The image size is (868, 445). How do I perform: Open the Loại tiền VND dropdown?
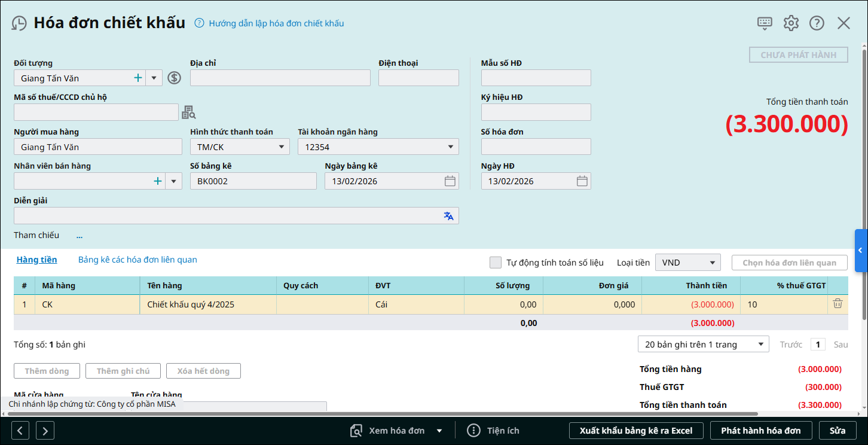712,263
